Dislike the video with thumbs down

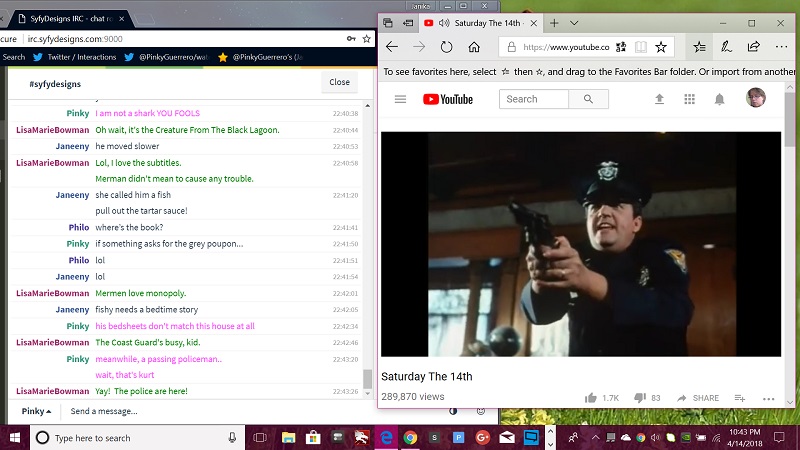640,398
